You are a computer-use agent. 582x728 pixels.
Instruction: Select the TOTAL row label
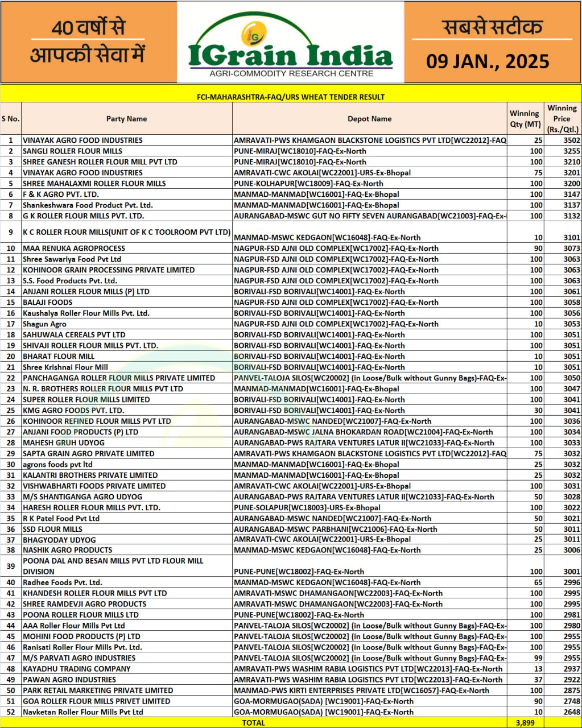click(x=253, y=723)
